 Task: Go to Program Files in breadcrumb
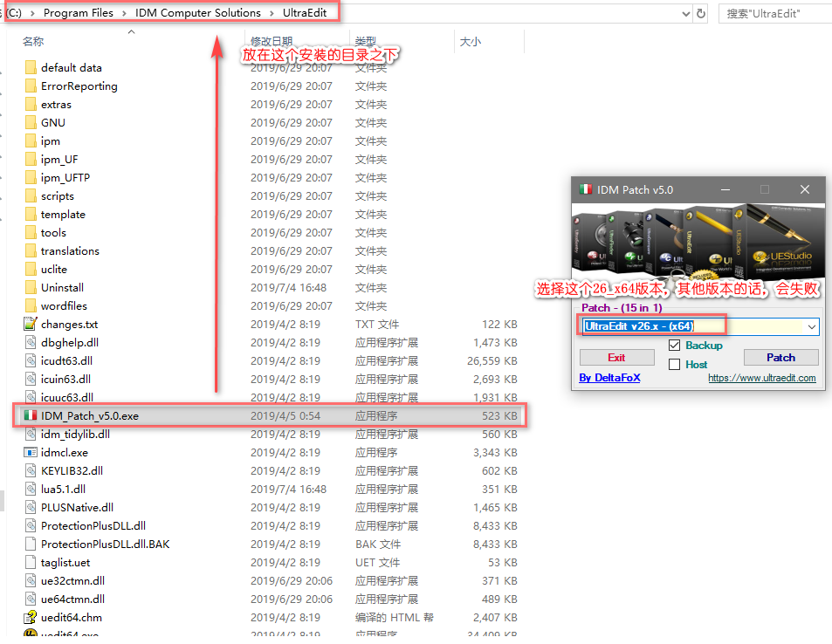(79, 13)
